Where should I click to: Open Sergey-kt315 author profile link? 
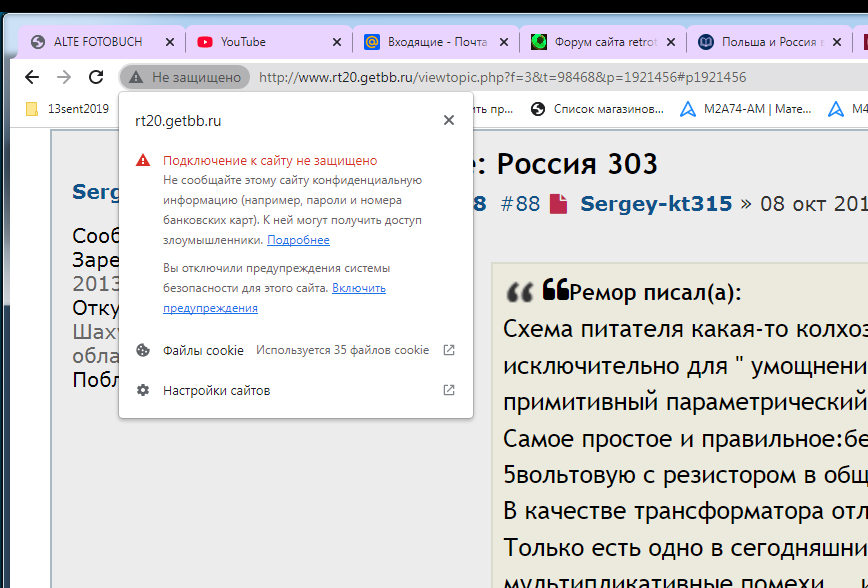point(656,204)
